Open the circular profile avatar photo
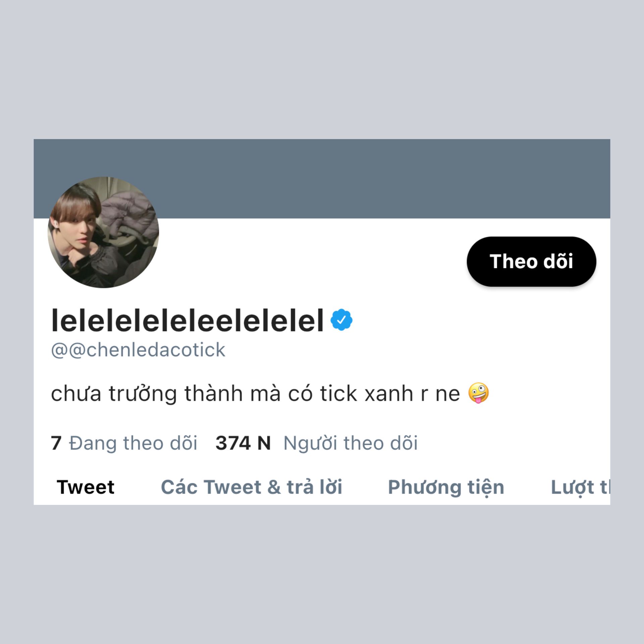 [x=103, y=232]
